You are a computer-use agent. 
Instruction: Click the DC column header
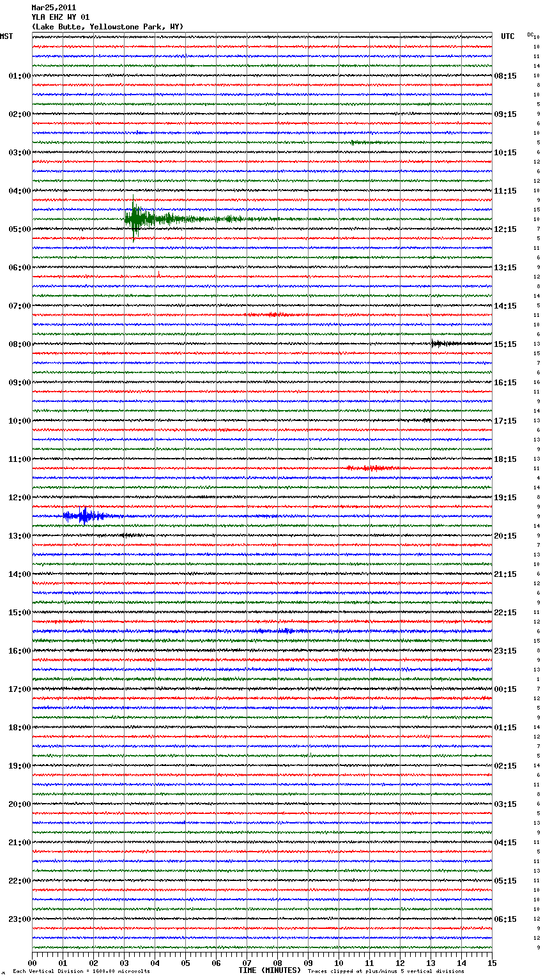[x=530, y=34]
